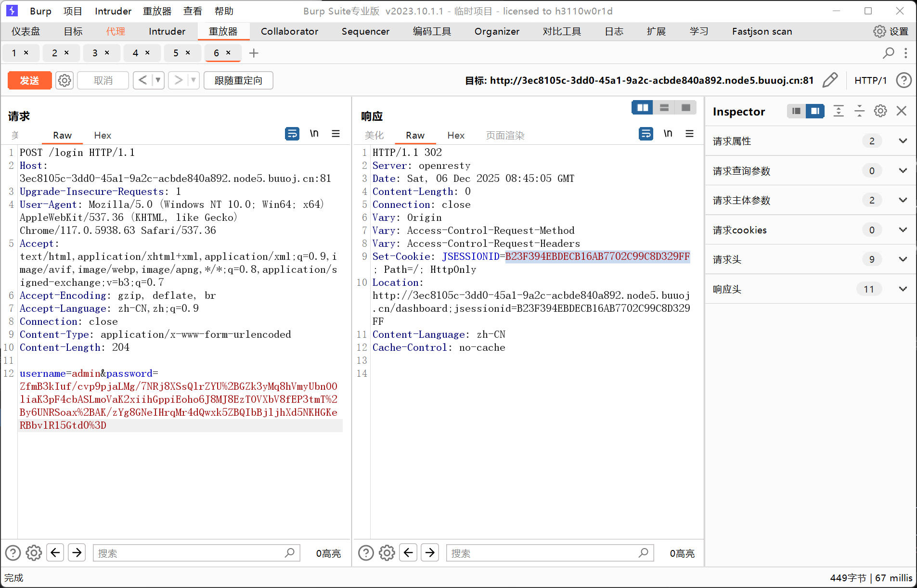Click the Repeater tab search magnifier icon
Image resolution: width=917 pixels, height=588 pixels.
pos(888,53)
